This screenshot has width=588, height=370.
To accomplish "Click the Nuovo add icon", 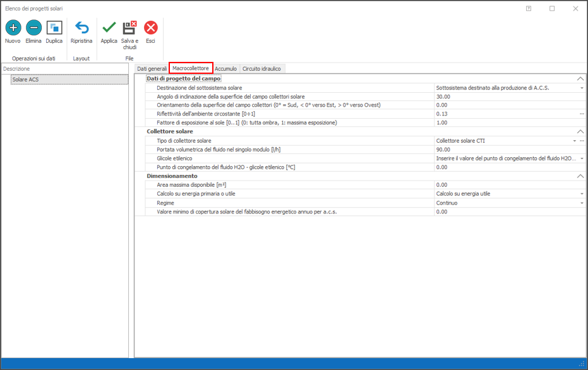I will click(13, 28).
